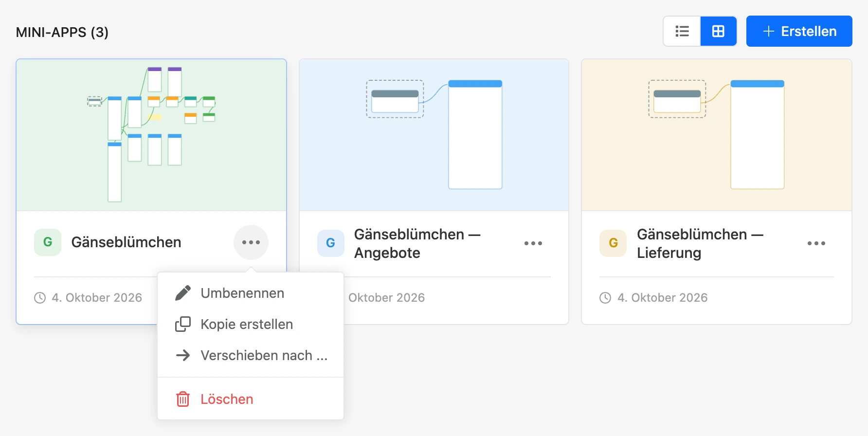868x436 pixels.
Task: Click the Erstellen button
Action: (799, 31)
